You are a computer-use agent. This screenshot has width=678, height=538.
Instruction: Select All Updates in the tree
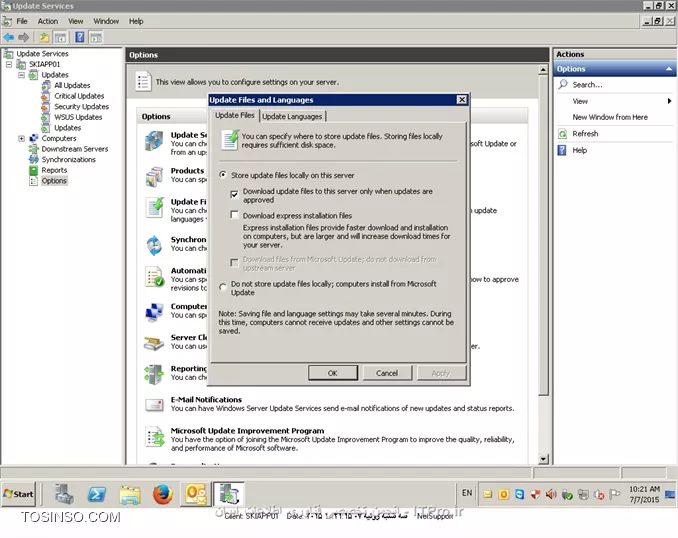(x=72, y=85)
